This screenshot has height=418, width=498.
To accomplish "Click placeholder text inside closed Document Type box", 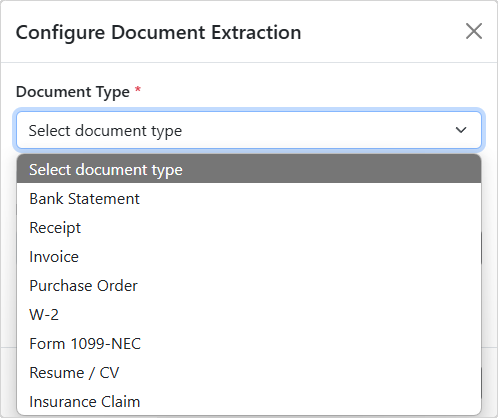I will [105, 131].
